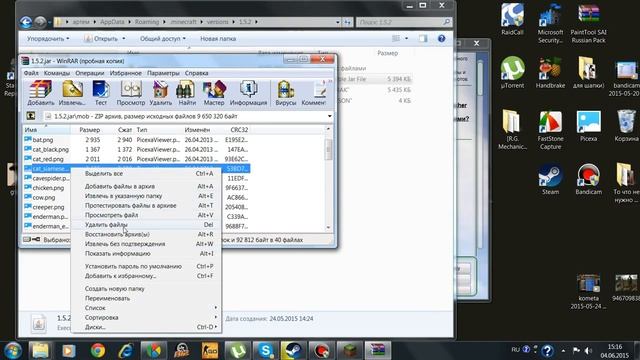Open the µTorrent desktop shortcut
The height and width of the screenshot is (360, 640).
pos(512,73)
